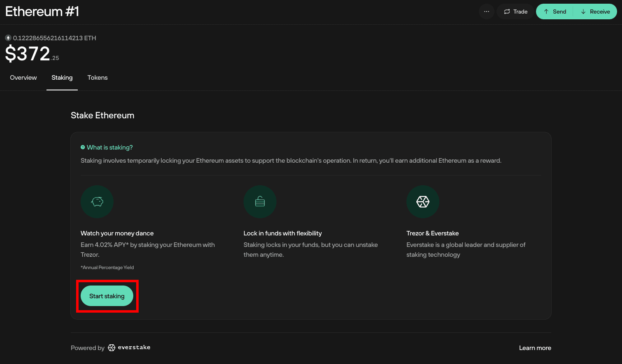The height and width of the screenshot is (364, 622).
Task: Click the everstake logo in footer
Action: coord(129,348)
